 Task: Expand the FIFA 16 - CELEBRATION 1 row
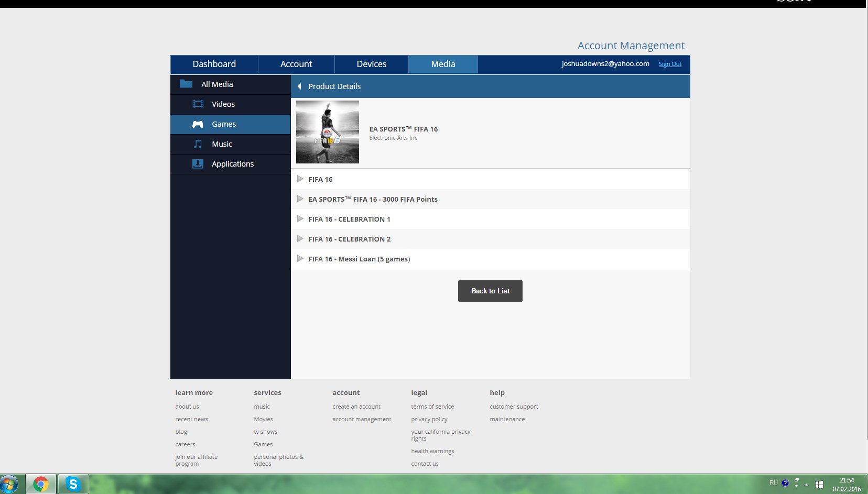click(x=300, y=219)
